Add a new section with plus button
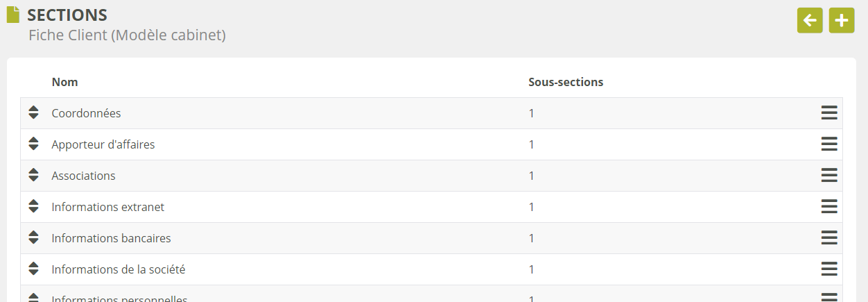This screenshot has height=302, width=868. pos(842,20)
